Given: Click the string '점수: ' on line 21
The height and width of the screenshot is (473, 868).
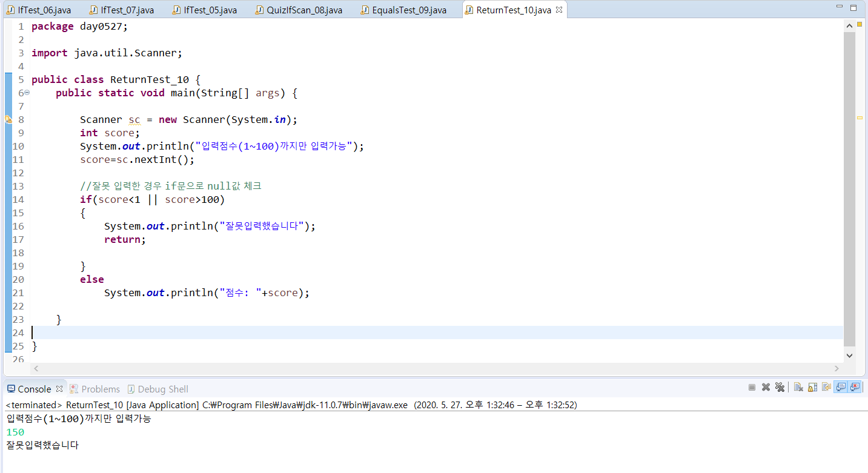Looking at the screenshot, I should [240, 293].
